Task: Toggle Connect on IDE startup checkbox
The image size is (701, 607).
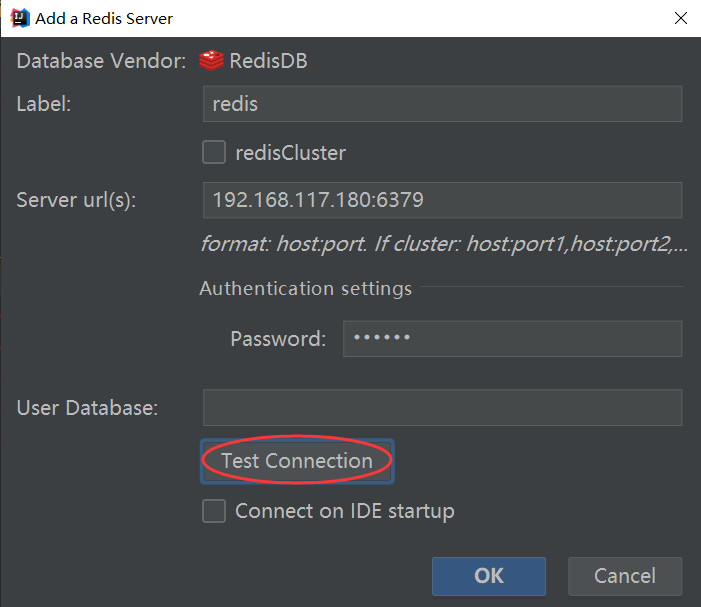Action: click(214, 511)
